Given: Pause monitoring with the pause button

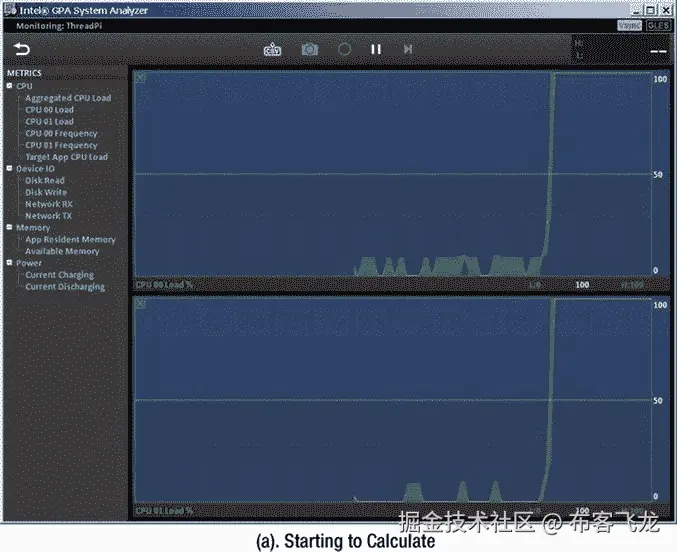Looking at the screenshot, I should click(x=376, y=49).
